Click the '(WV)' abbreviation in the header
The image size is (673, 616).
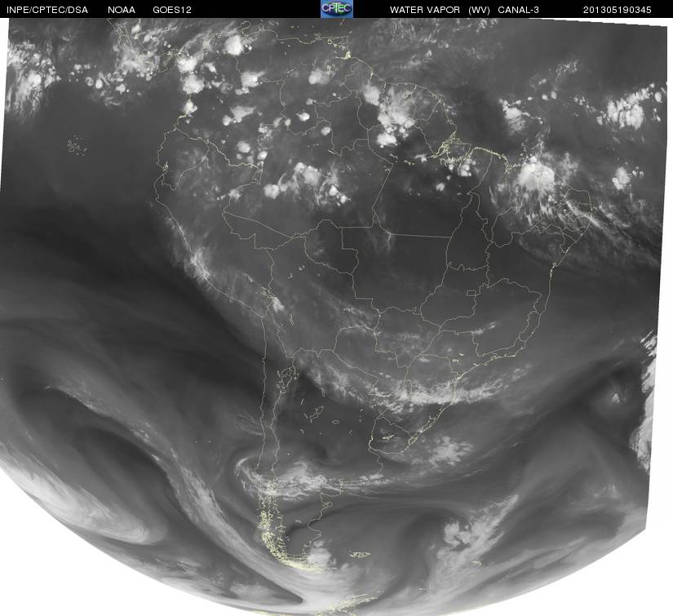[479, 10]
